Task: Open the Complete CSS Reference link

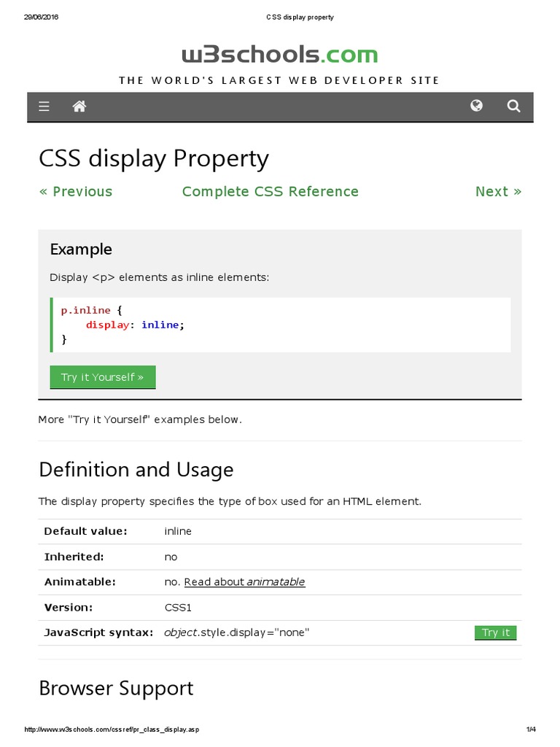Action: point(270,191)
